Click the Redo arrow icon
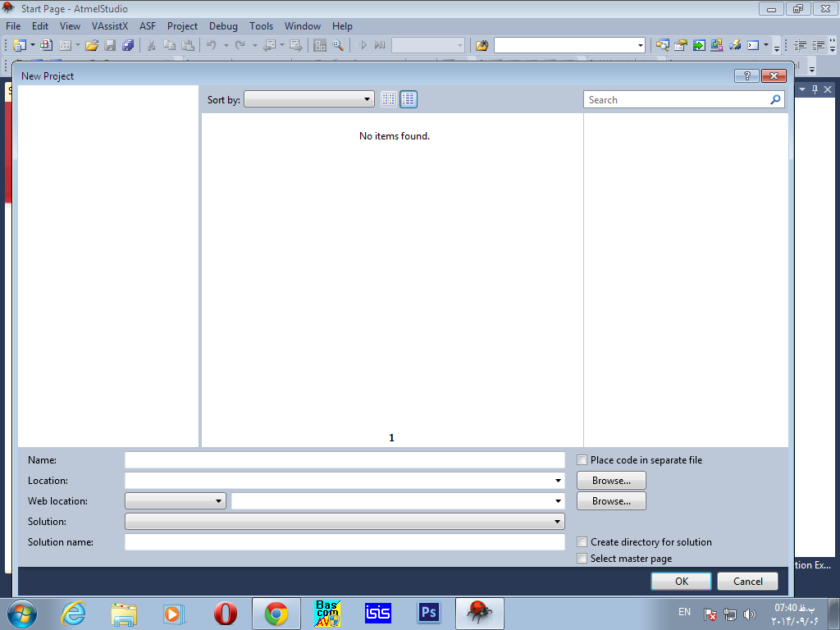This screenshot has height=630, width=840. pos(240,46)
